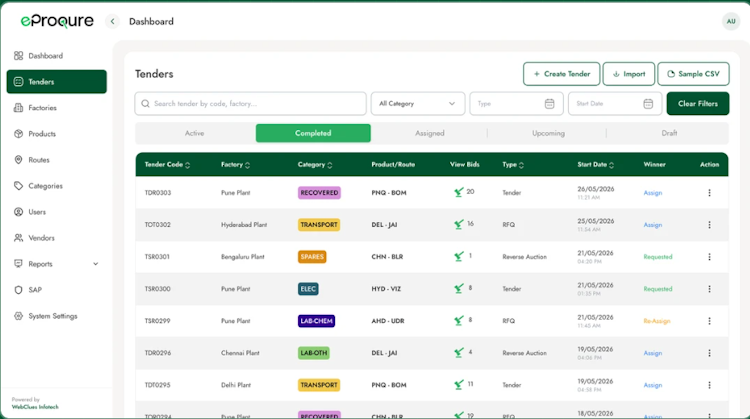750x419 pixels.
Task: Switch to the Upcoming tab
Action: 548,133
